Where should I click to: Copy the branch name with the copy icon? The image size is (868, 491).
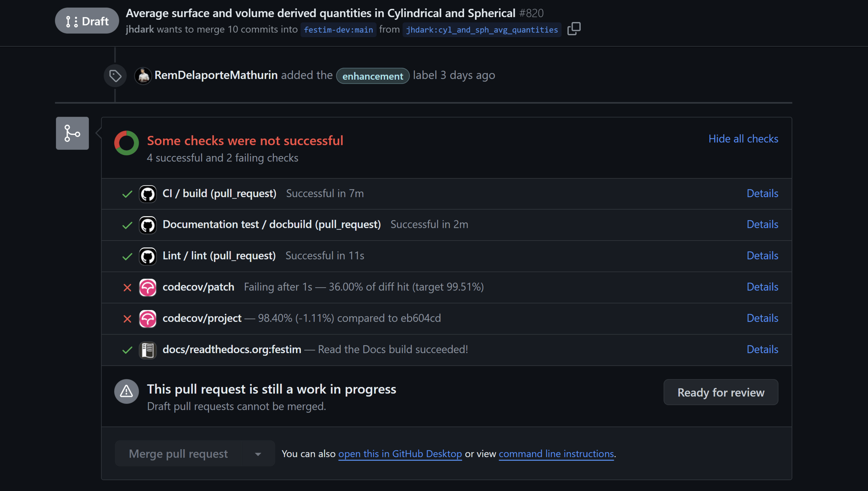tap(574, 29)
